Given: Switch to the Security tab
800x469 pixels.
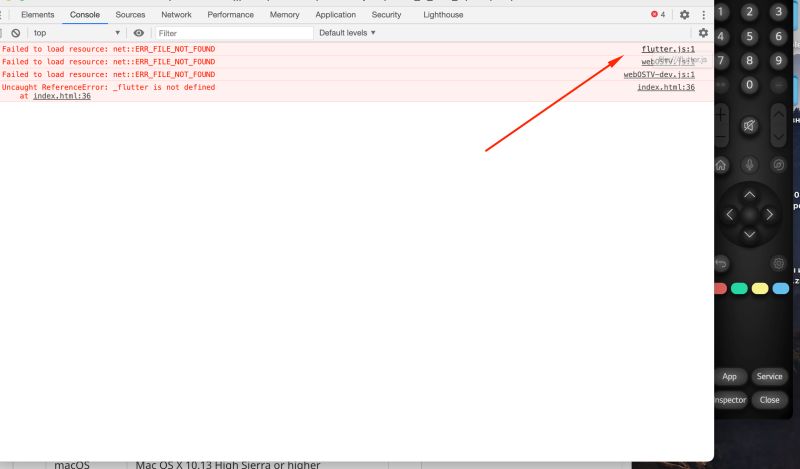Looking at the screenshot, I should click(386, 15).
